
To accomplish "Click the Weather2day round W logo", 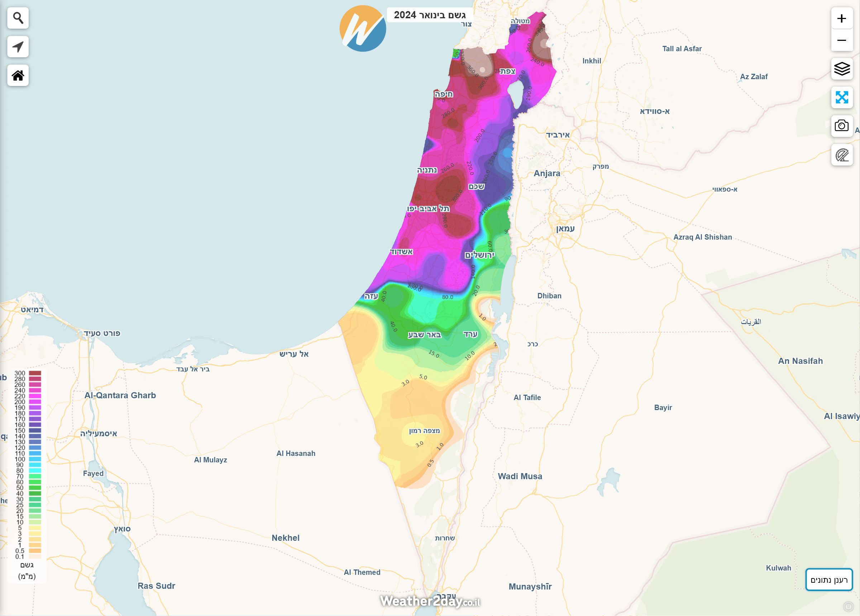I will click(x=363, y=28).
